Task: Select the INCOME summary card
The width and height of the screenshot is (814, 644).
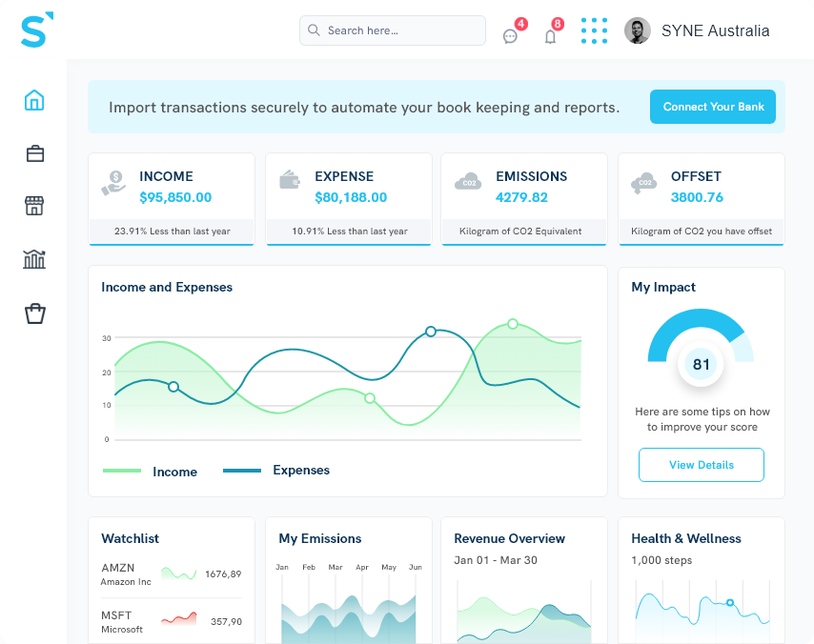Action: point(172,198)
